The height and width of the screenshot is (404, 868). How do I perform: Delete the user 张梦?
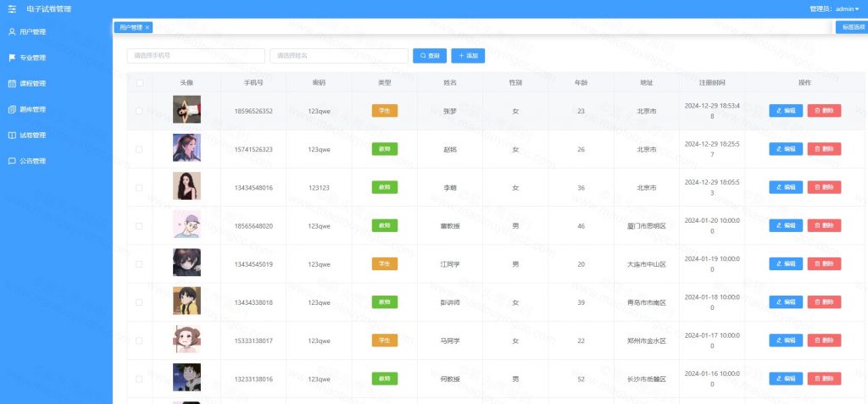(x=824, y=111)
